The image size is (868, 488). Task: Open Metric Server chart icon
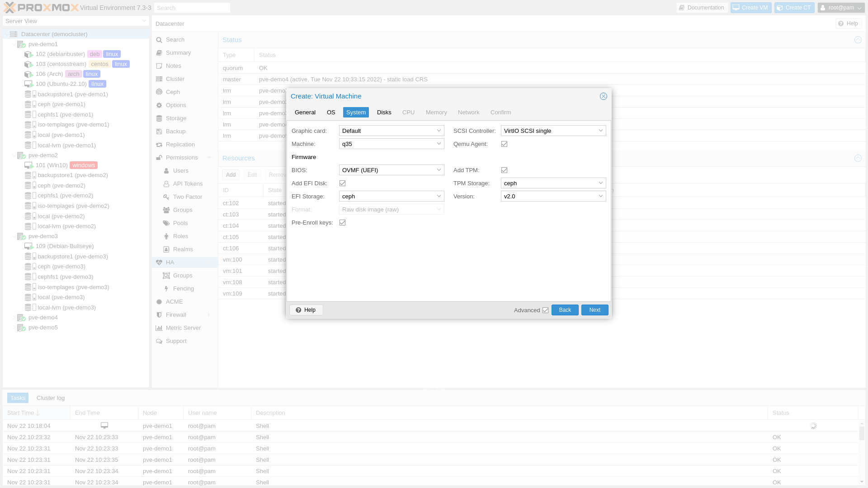(x=159, y=328)
